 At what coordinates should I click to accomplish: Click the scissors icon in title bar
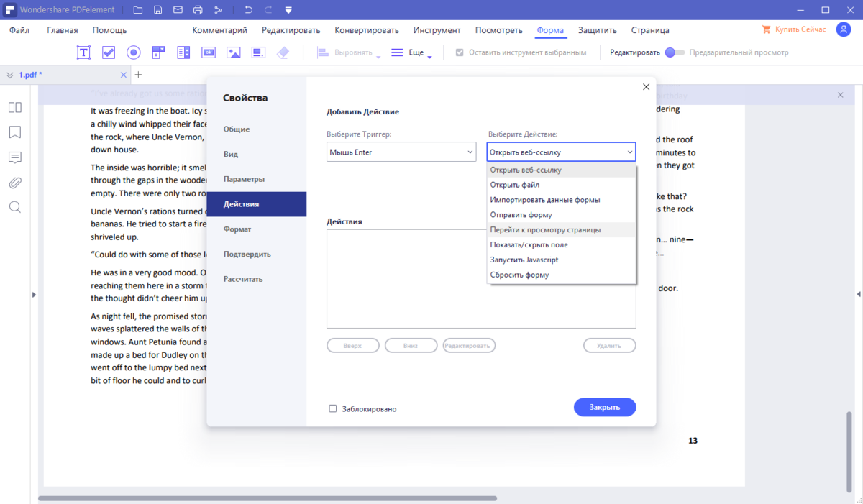pyautogui.click(x=218, y=10)
